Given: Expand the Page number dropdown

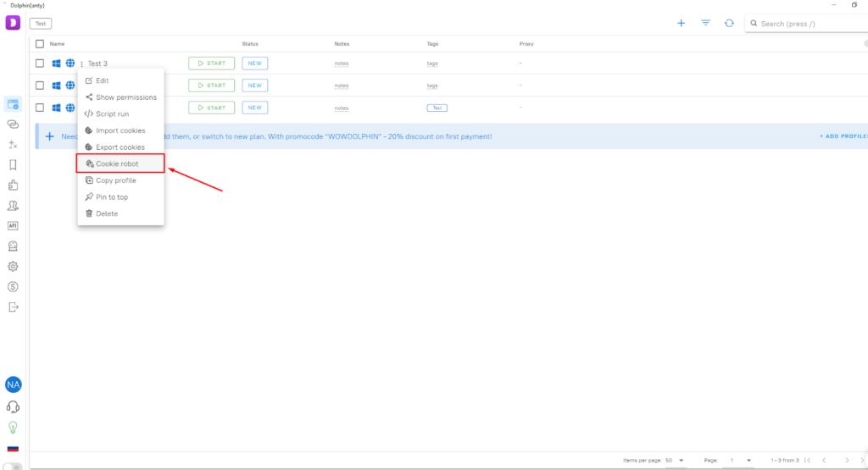Looking at the screenshot, I should pyautogui.click(x=739, y=460).
